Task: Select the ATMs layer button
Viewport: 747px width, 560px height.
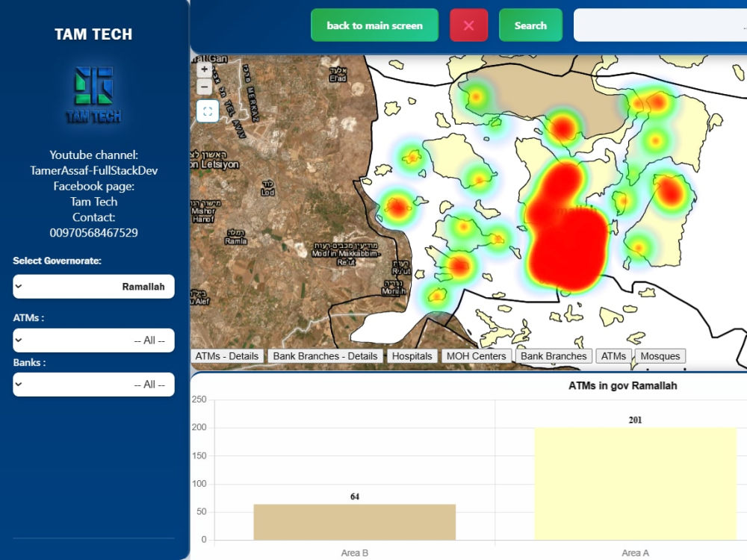Action: coord(613,356)
